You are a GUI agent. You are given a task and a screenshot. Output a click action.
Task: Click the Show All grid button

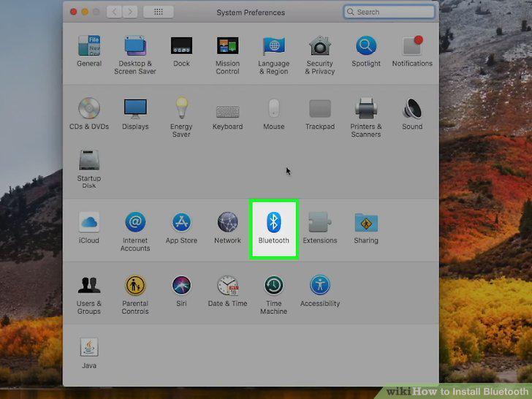pos(159,12)
